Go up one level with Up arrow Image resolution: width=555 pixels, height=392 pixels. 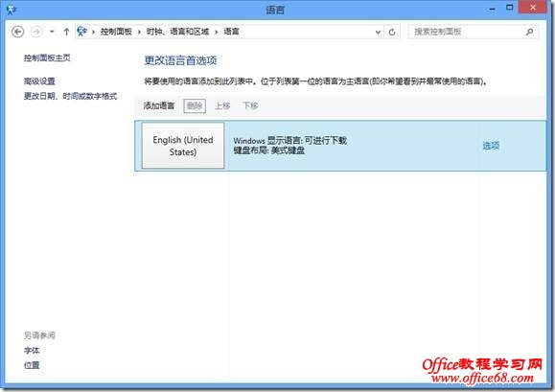[x=66, y=32]
